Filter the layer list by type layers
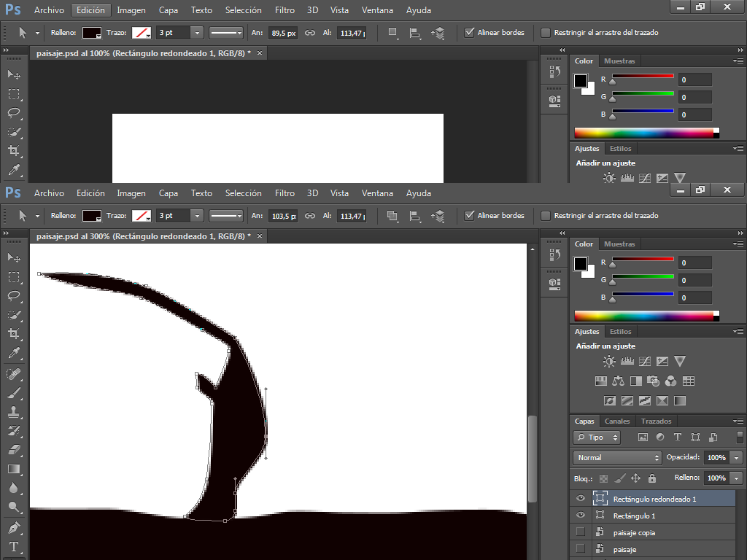The width and height of the screenshot is (747, 560). [x=678, y=437]
